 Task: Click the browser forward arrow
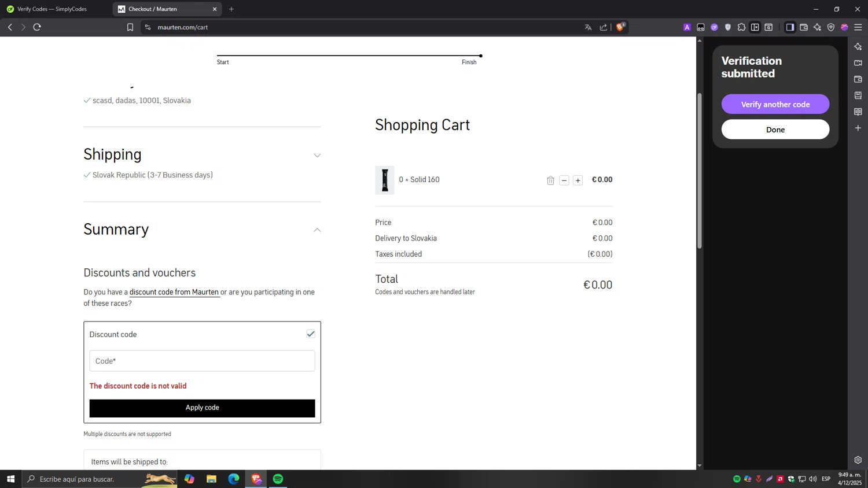click(23, 27)
